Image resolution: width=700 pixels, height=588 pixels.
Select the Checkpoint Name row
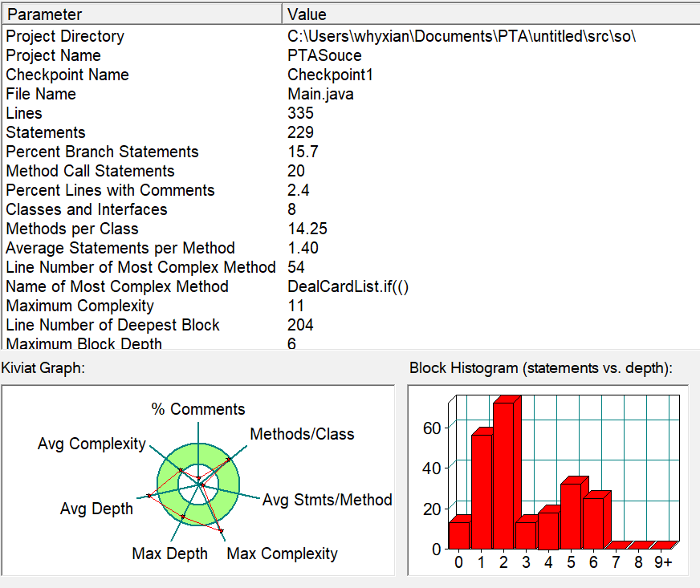point(350,75)
